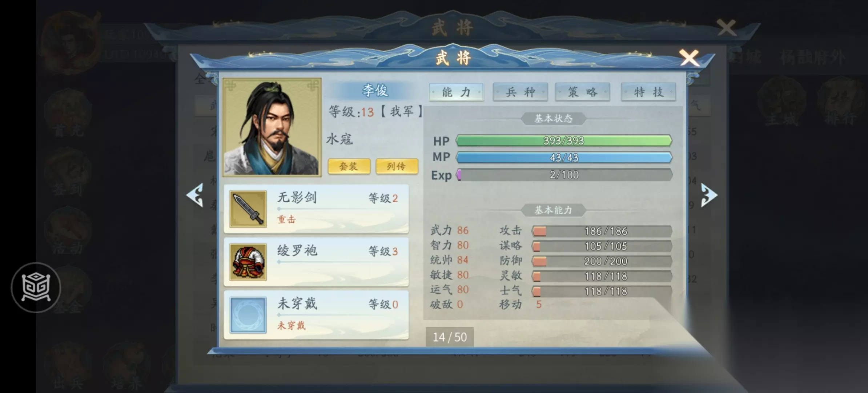Switch to the 策略 tab
Image resolution: width=868 pixels, height=393 pixels.
(x=582, y=92)
